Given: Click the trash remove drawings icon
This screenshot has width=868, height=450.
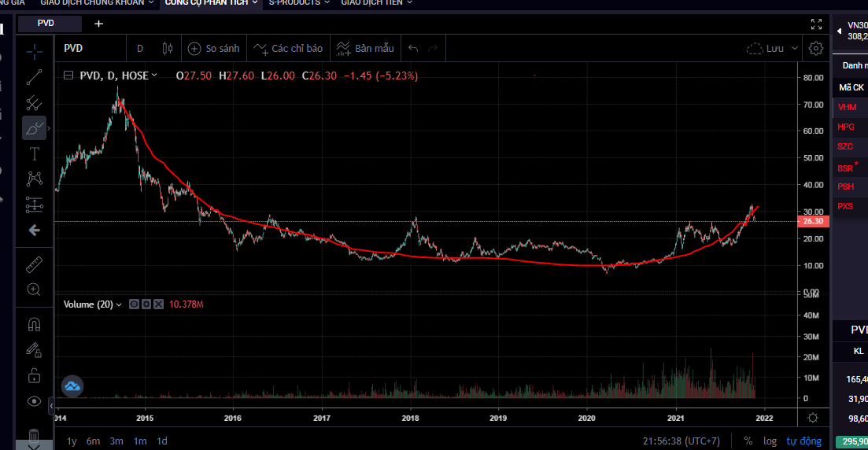Looking at the screenshot, I should (x=34, y=436).
